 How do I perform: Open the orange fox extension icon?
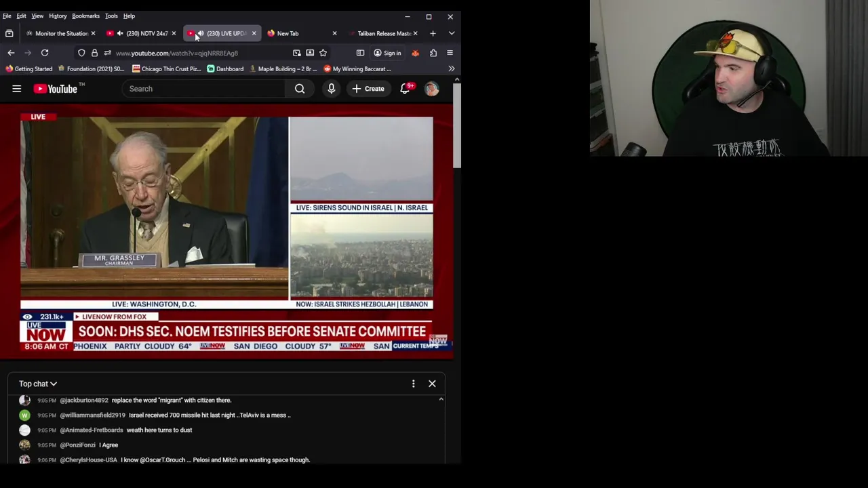pyautogui.click(x=415, y=53)
